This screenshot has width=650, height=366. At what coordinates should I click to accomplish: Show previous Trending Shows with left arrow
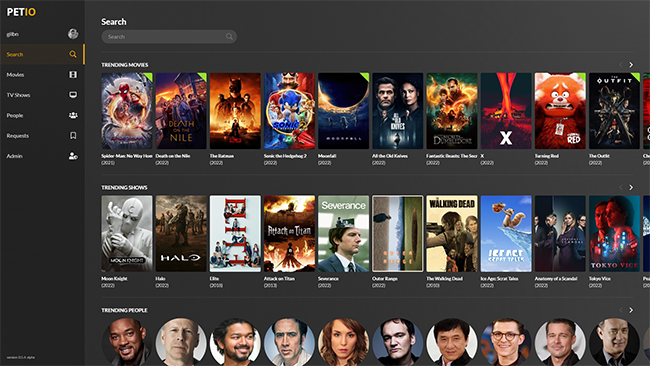tap(621, 187)
